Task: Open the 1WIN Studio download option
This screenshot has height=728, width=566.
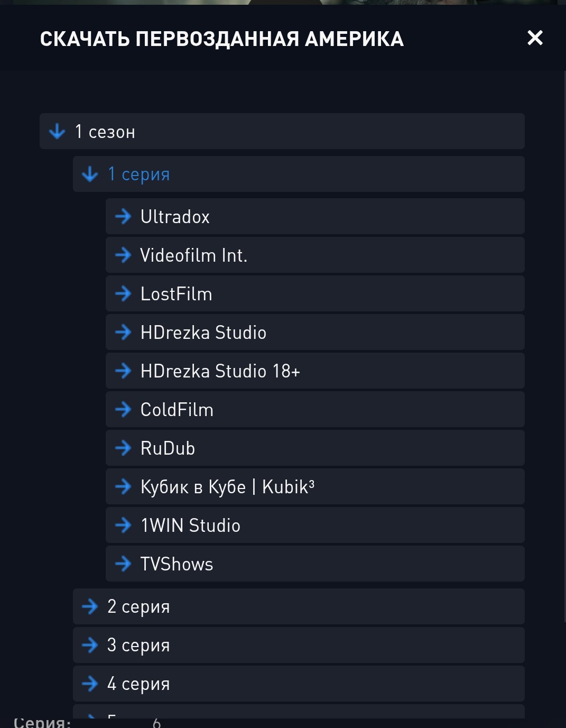Action: pos(315,525)
